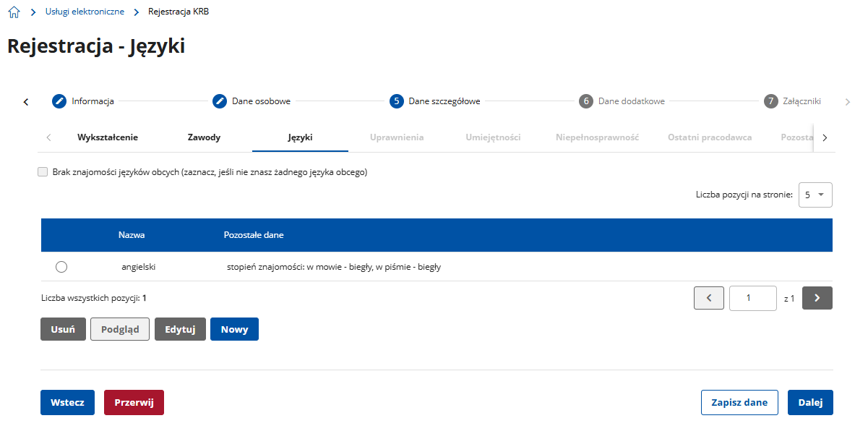Click the Dane osobowe step label
Image resolution: width=868 pixels, height=426 pixels.
point(261,101)
